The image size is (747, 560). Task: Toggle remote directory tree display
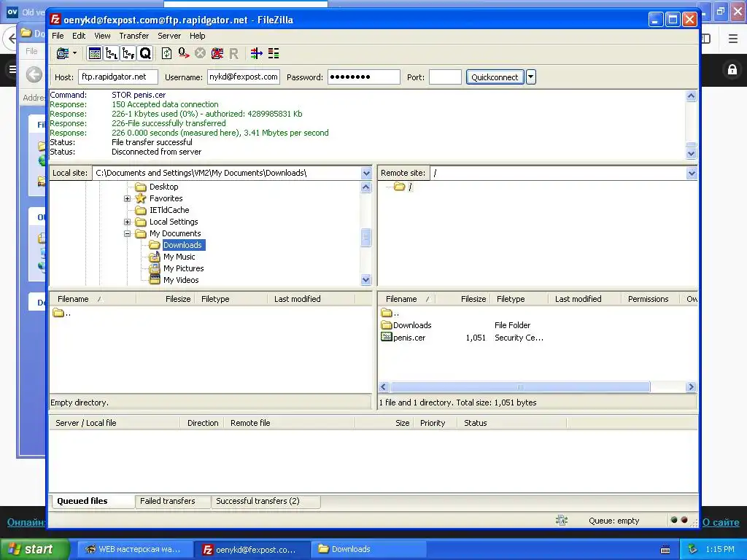point(128,53)
